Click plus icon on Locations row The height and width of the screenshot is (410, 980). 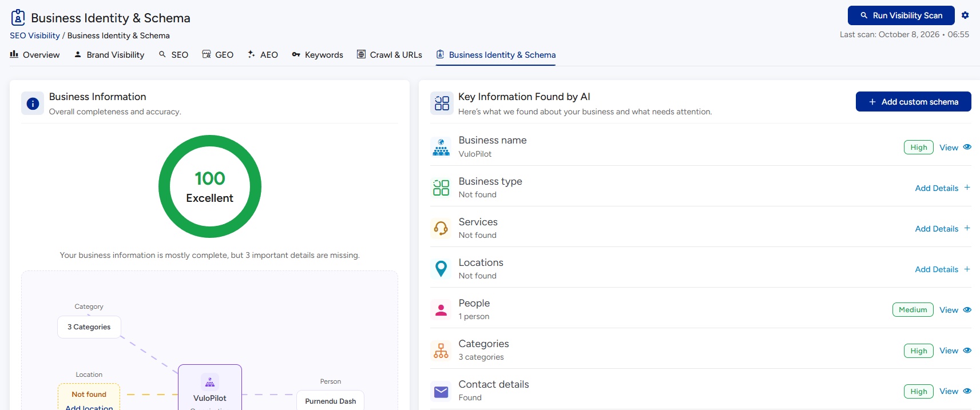[x=967, y=269]
